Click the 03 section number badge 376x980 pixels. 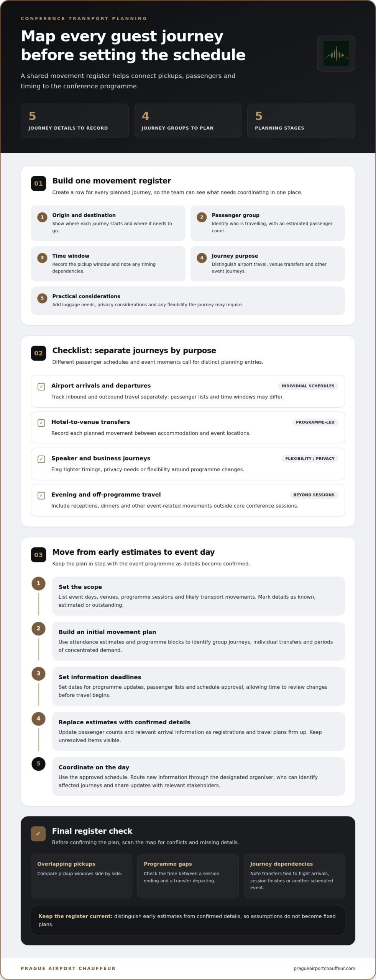(x=38, y=555)
